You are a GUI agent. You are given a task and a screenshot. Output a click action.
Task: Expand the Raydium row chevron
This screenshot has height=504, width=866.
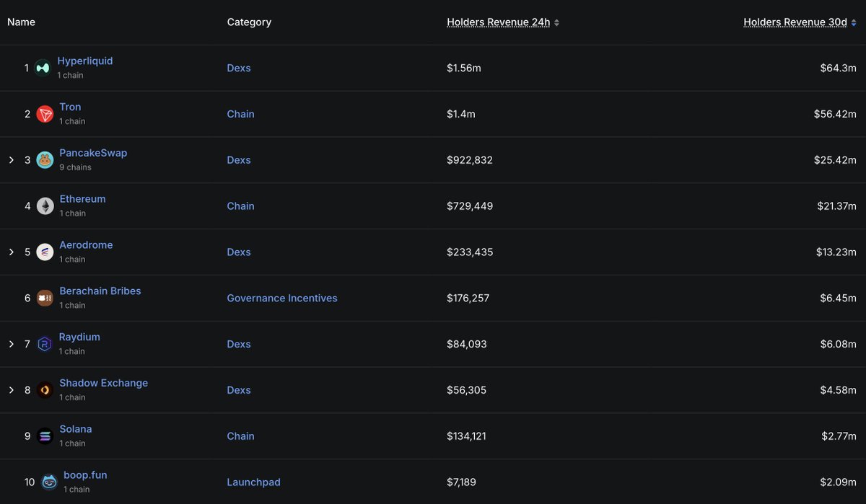click(x=11, y=344)
